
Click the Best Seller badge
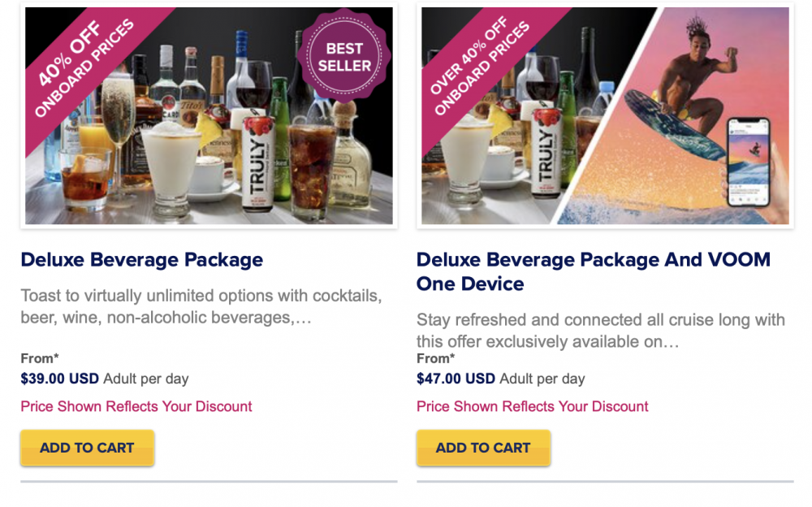click(x=344, y=56)
